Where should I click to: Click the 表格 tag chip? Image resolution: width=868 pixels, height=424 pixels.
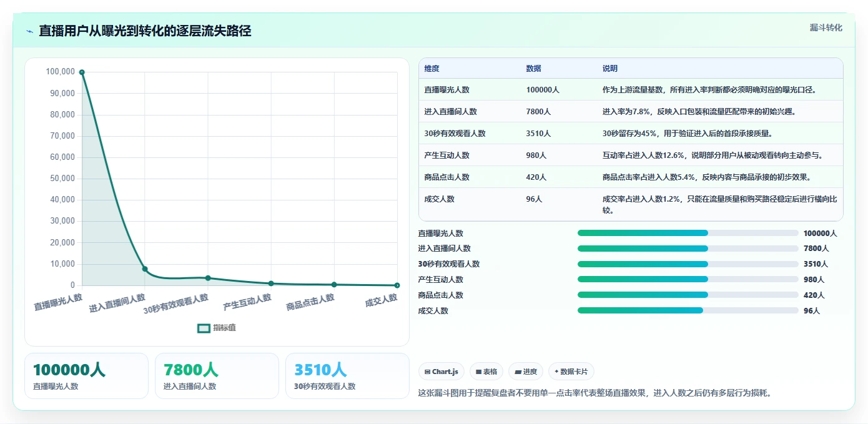486,372
